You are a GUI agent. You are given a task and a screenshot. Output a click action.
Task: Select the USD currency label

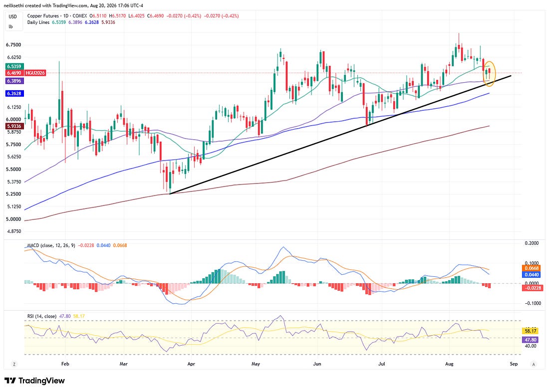[x=12, y=16]
